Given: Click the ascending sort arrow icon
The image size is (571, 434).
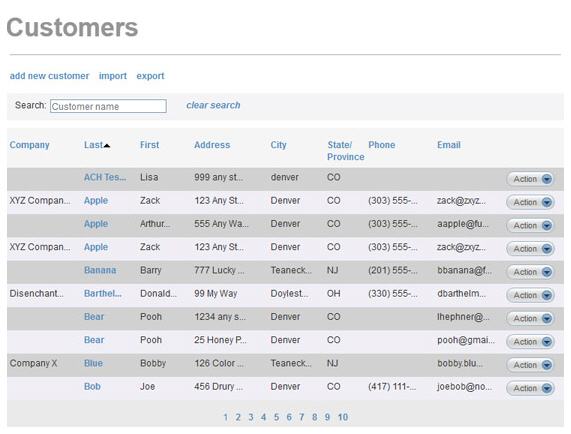Looking at the screenshot, I should [107, 146].
